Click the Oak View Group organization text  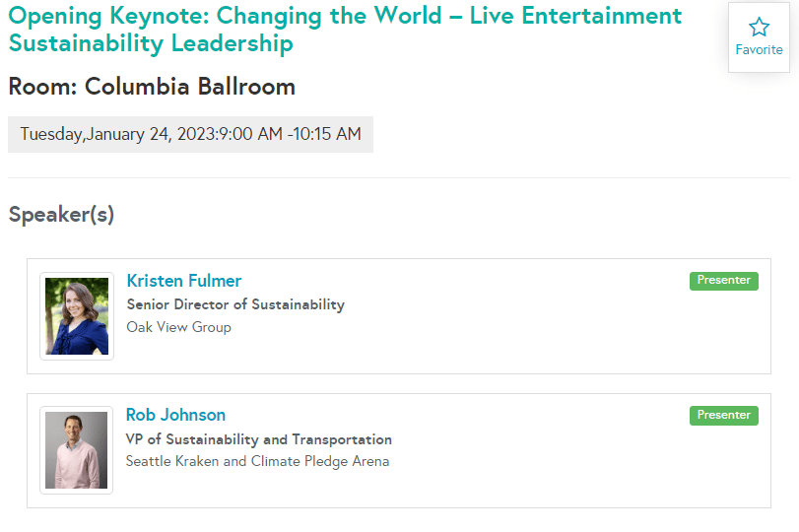(x=179, y=327)
